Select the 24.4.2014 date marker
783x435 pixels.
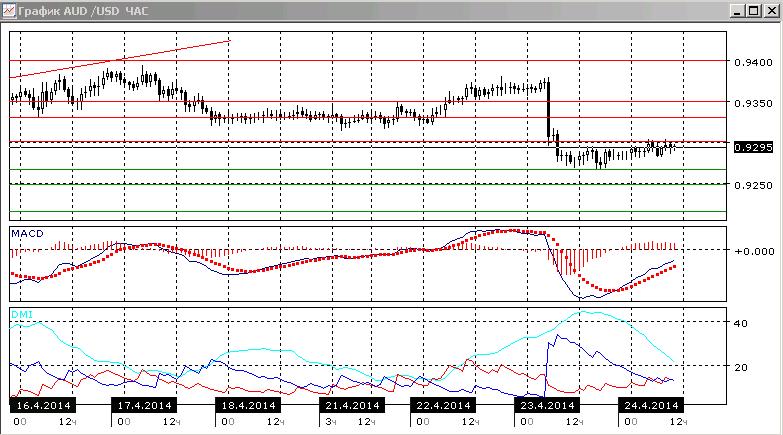click(x=651, y=405)
